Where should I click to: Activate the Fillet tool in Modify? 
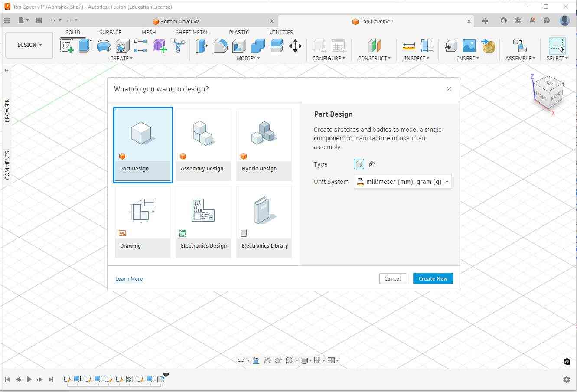pos(220,46)
